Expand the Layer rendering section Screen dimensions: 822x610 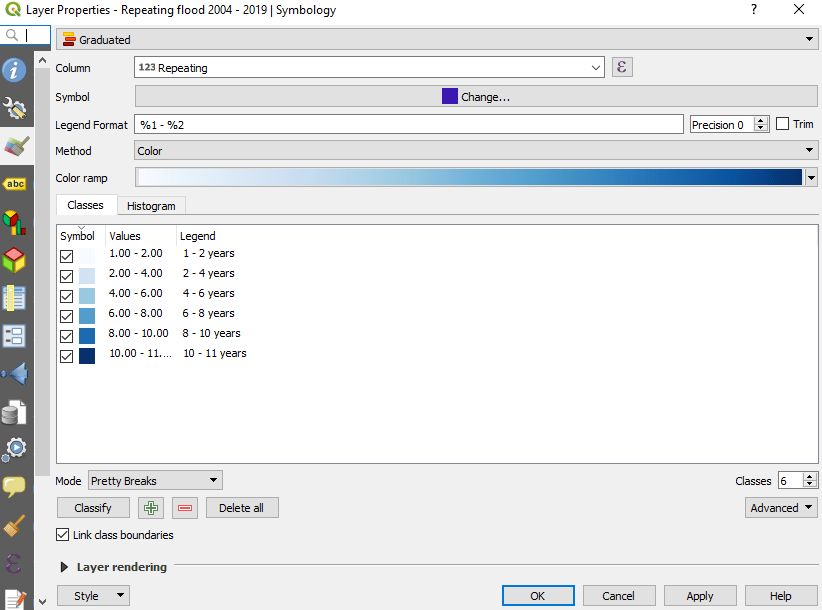coord(65,567)
